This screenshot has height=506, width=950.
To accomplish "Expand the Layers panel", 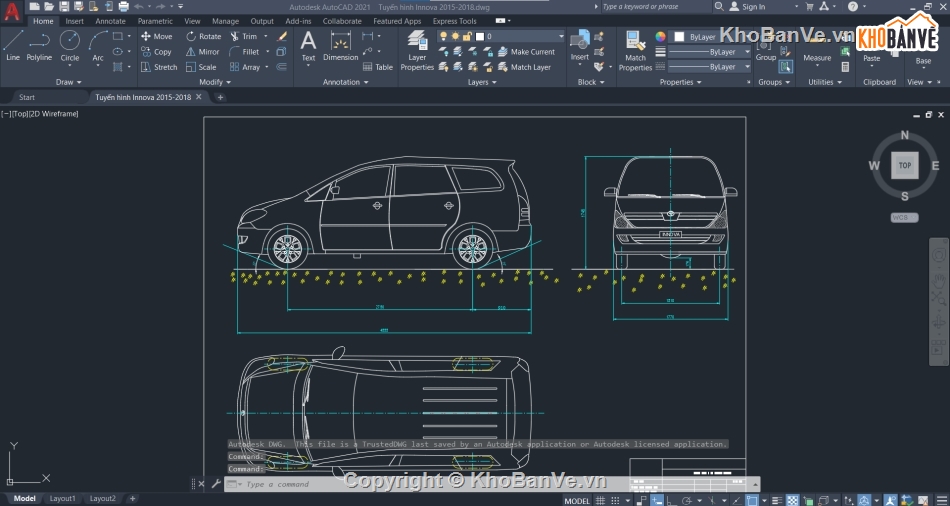I will click(x=482, y=82).
